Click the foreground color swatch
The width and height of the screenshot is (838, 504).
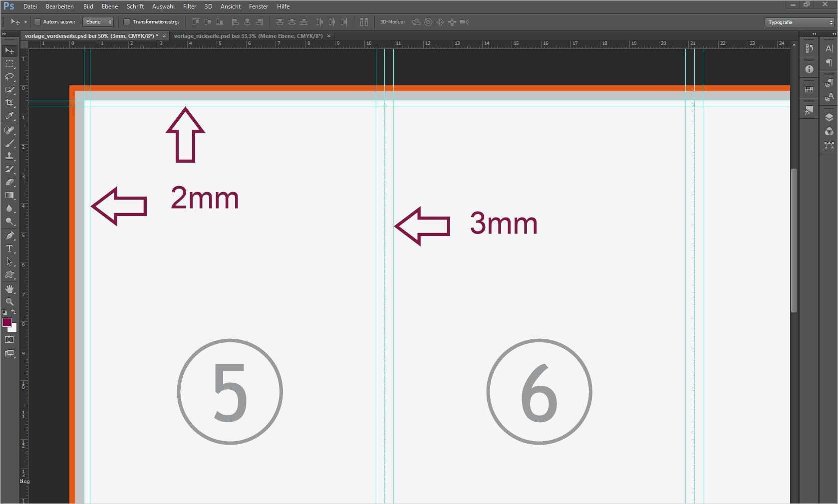pos(7,322)
